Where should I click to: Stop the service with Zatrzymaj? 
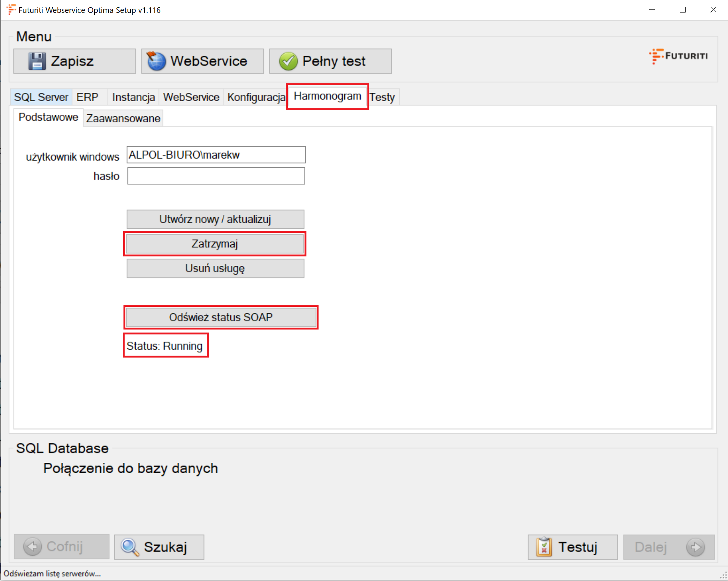point(215,244)
